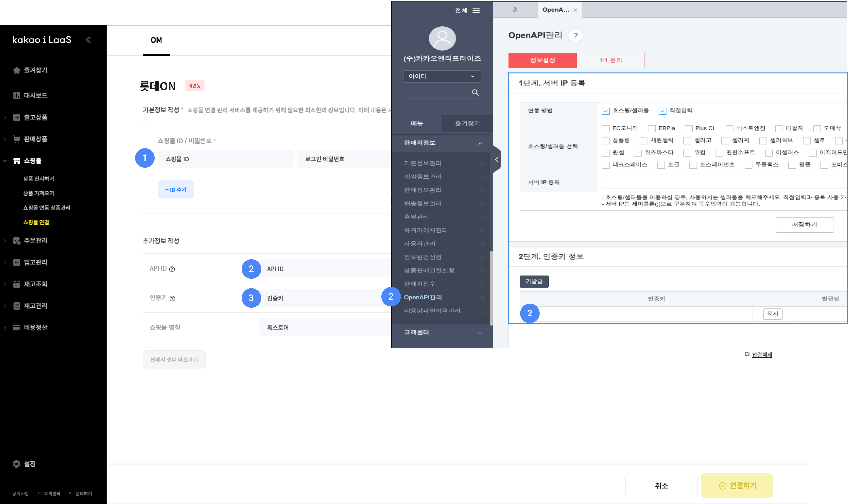Check the EC모니터 checkbox
Viewport: 848px width, 504px height.
(x=605, y=129)
